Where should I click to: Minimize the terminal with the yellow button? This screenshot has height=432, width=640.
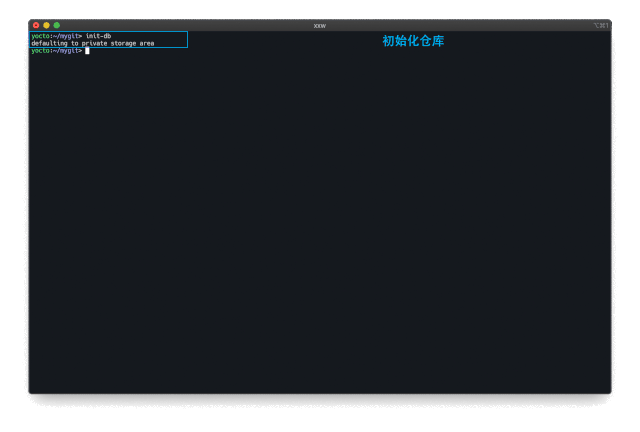pyautogui.click(x=46, y=25)
